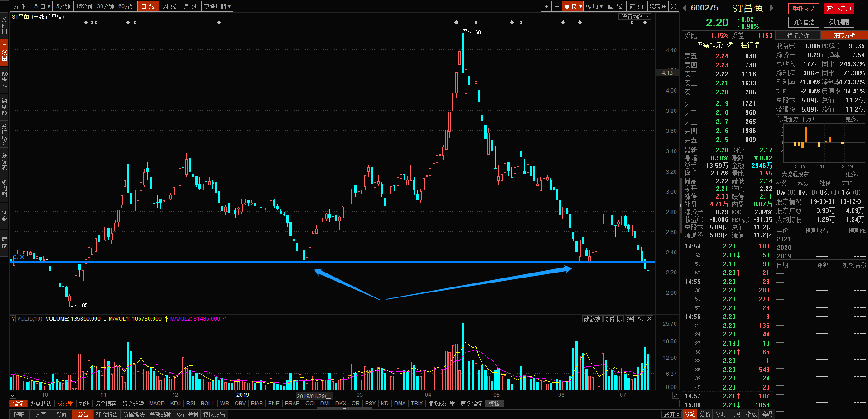This screenshot has height=419, width=868.
Task: Switch indicator to BOLL
Action: click(x=207, y=404)
